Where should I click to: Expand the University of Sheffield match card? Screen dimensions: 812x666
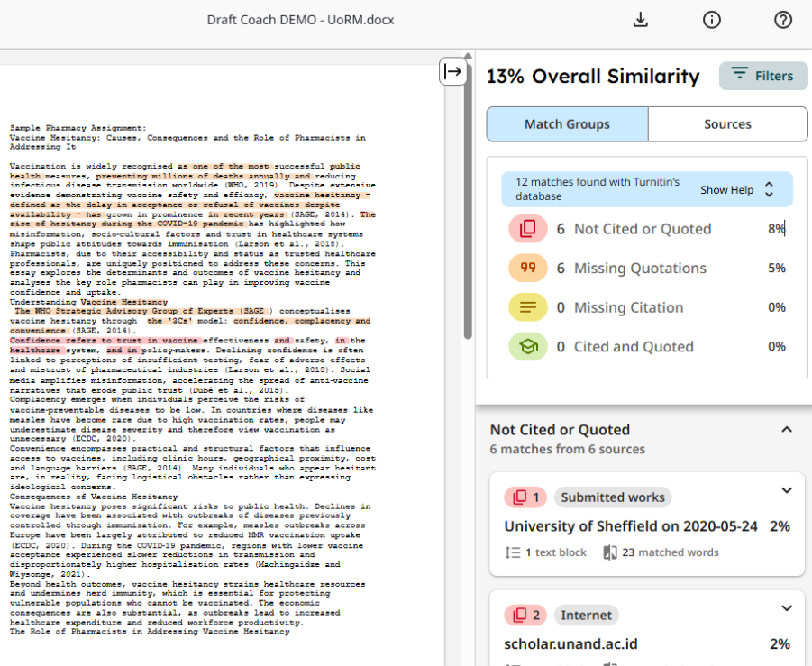786,491
